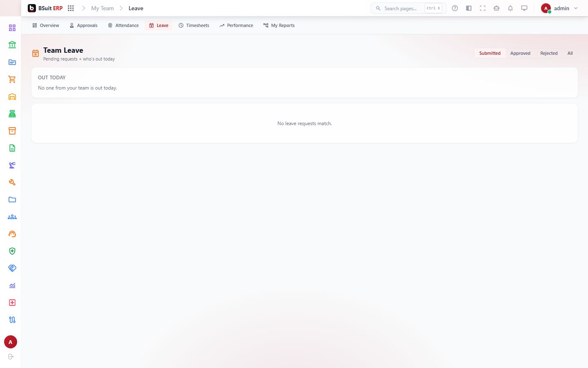
Task: Open the green document icon in sidebar
Action: click(x=12, y=148)
